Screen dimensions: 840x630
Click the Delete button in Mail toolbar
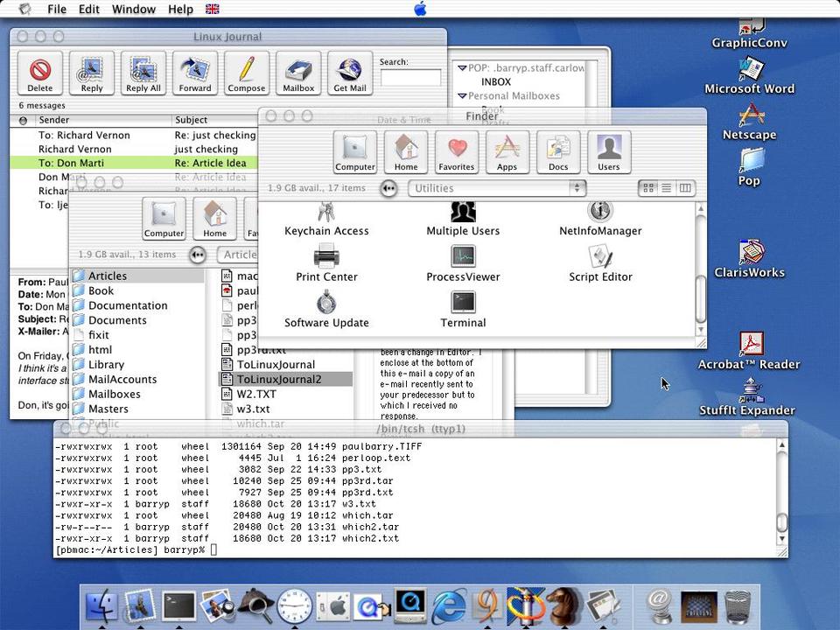(40, 72)
